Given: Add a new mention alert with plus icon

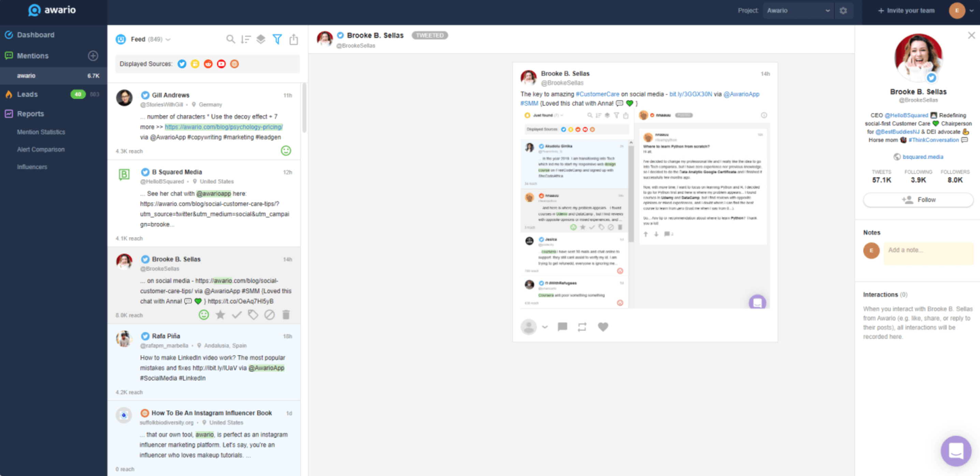Looking at the screenshot, I should [93, 56].
